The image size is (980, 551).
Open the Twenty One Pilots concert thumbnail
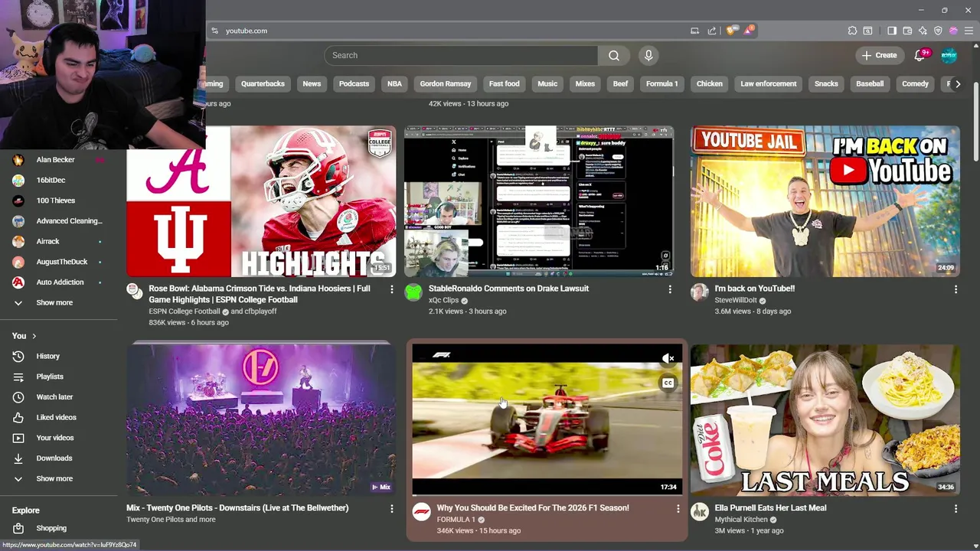tap(261, 420)
